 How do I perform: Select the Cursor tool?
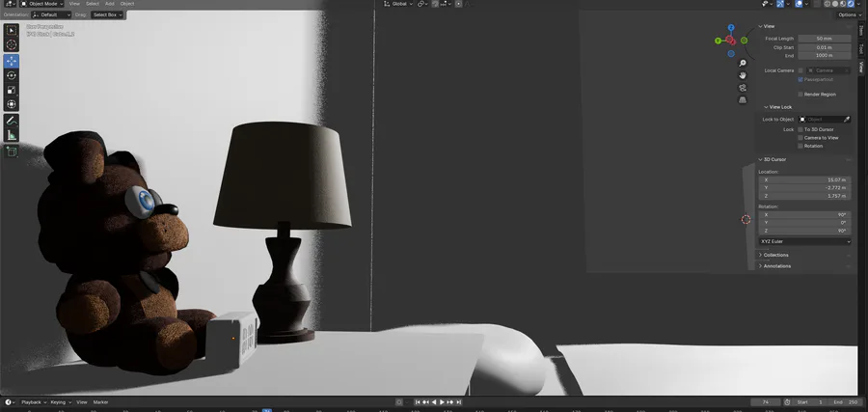[12, 44]
